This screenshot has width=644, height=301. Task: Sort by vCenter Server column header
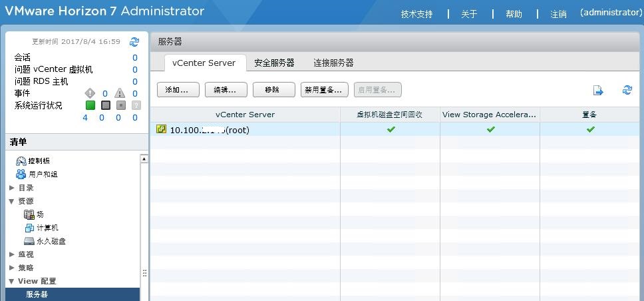coord(245,115)
